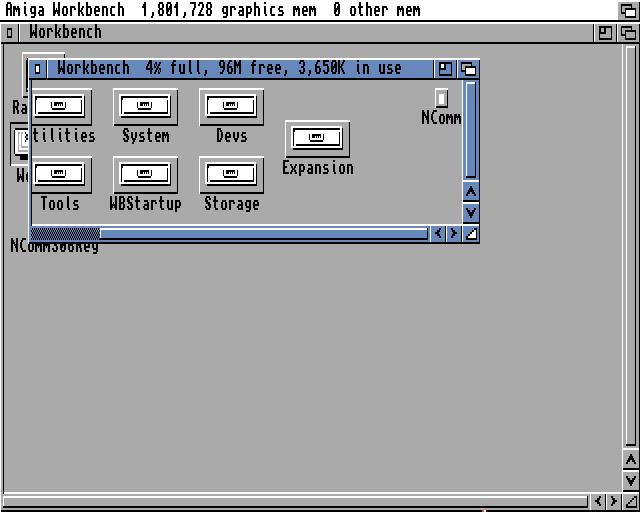Close the main gray Workbench window
This screenshot has height=512, width=640.
(x=9, y=33)
